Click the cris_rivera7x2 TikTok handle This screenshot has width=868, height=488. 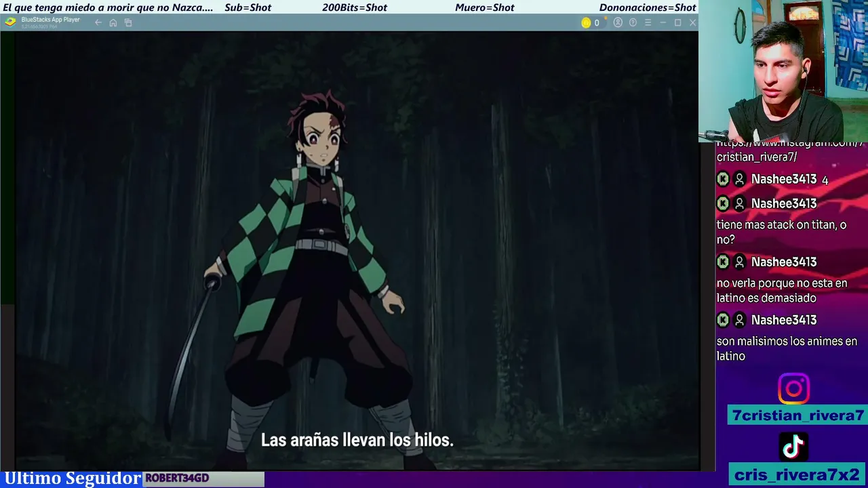[x=797, y=474]
